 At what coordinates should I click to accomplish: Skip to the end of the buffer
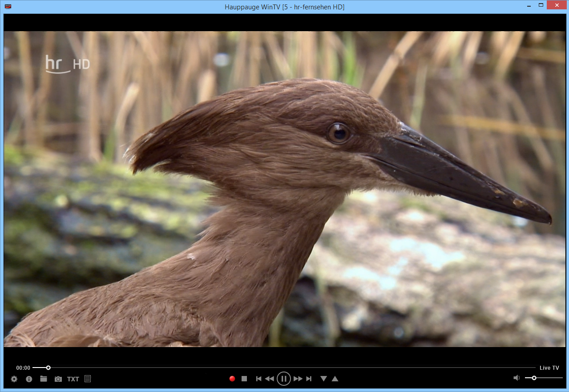[309, 379]
